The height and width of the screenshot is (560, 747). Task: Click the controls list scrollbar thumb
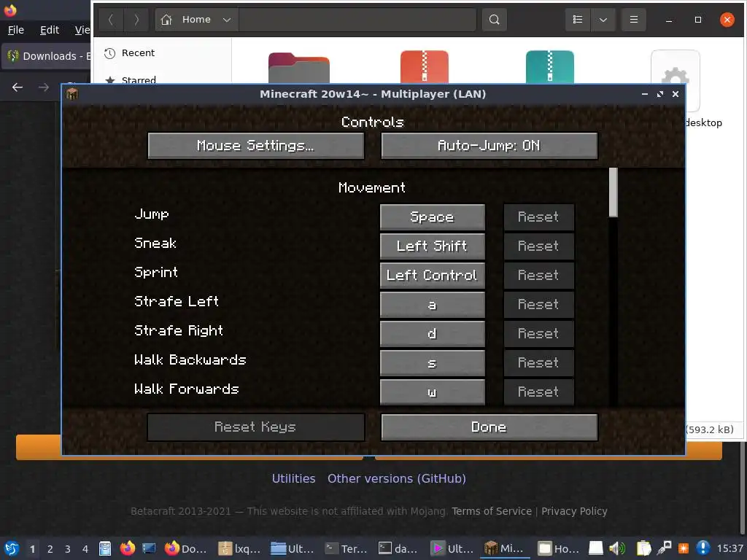(x=613, y=192)
